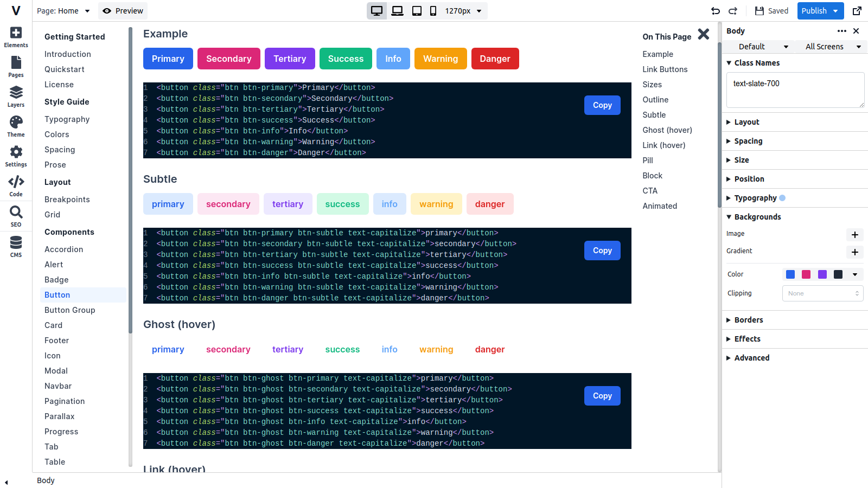This screenshot has height=488, width=868.
Task: Click the solid Danger button
Action: coord(495,59)
